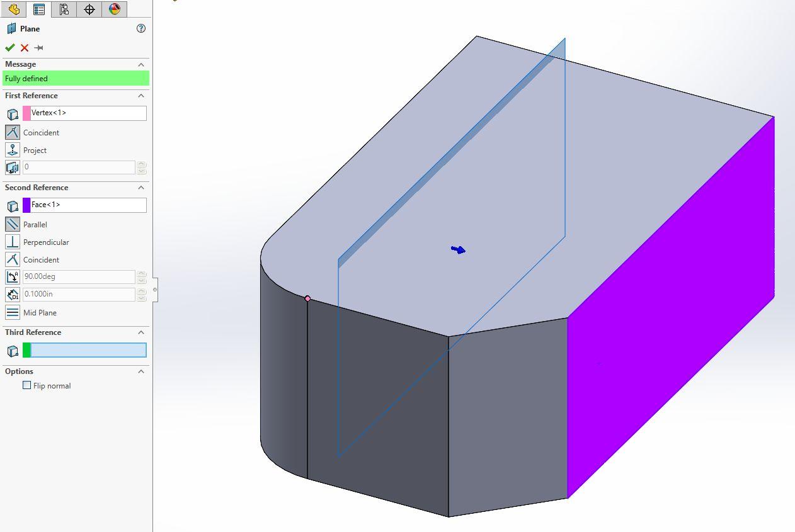Click the Third Reference entity icon
Viewport: 795px width, 532px height.
pyautogui.click(x=13, y=351)
